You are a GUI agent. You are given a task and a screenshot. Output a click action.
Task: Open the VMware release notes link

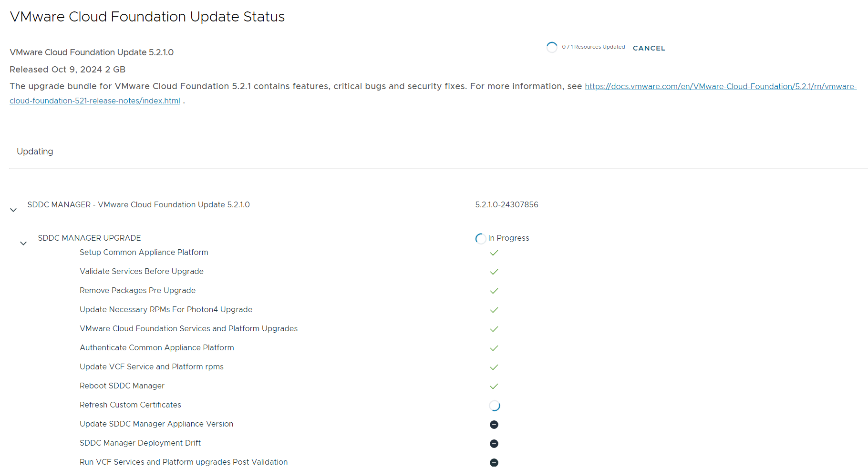(x=720, y=86)
